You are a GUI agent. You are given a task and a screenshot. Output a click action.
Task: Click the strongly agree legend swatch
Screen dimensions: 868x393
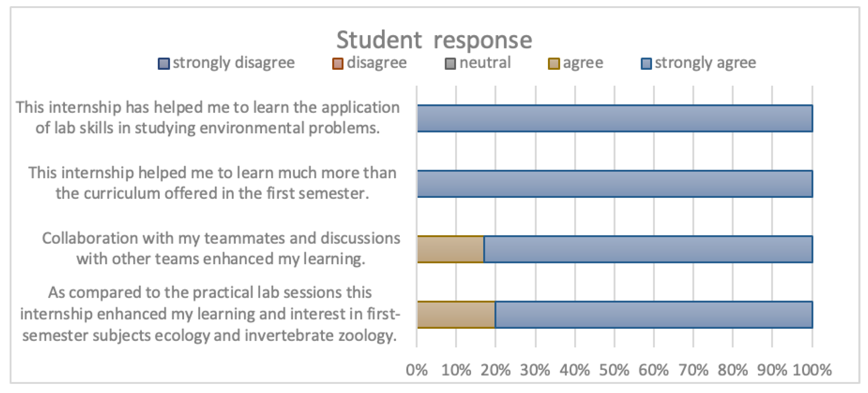click(646, 64)
